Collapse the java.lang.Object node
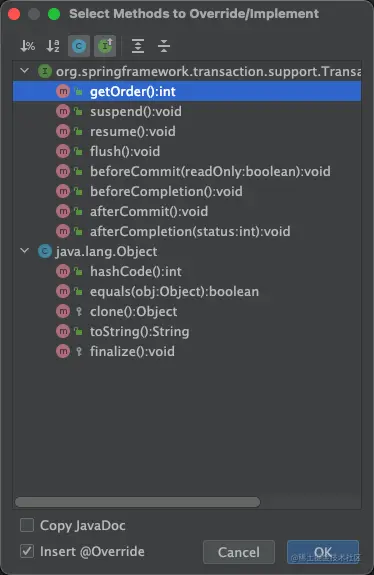This screenshot has height=575, width=374. point(25,251)
